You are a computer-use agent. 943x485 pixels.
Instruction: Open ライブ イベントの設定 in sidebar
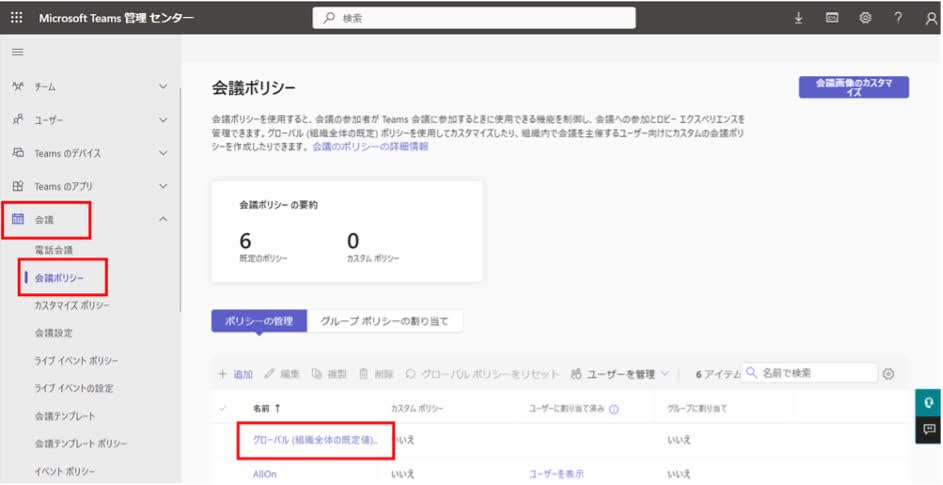(x=73, y=388)
